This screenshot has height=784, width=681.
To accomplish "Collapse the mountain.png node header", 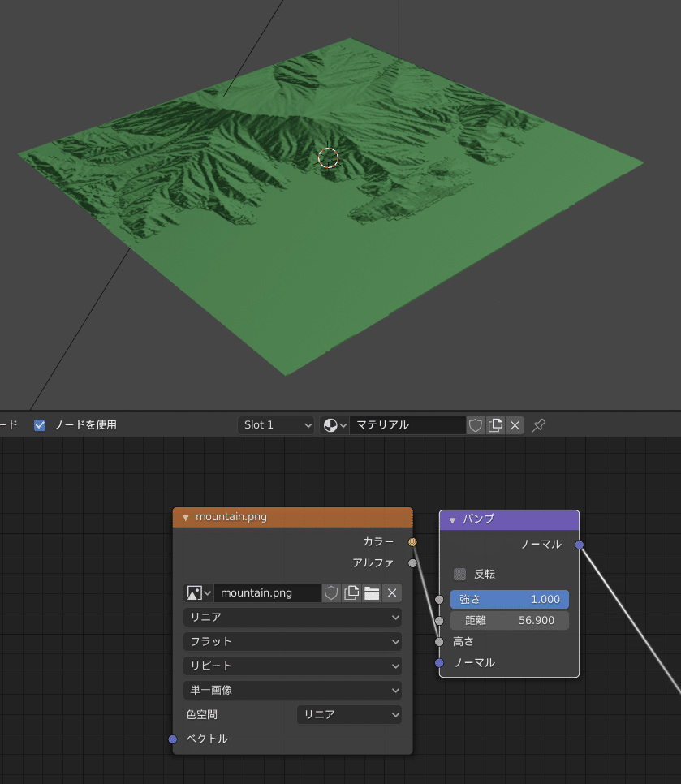I will pyautogui.click(x=185, y=517).
